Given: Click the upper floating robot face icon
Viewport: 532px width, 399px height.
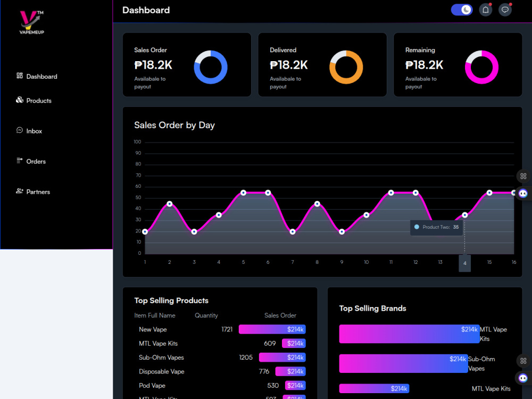Looking at the screenshot, I should (523, 194).
